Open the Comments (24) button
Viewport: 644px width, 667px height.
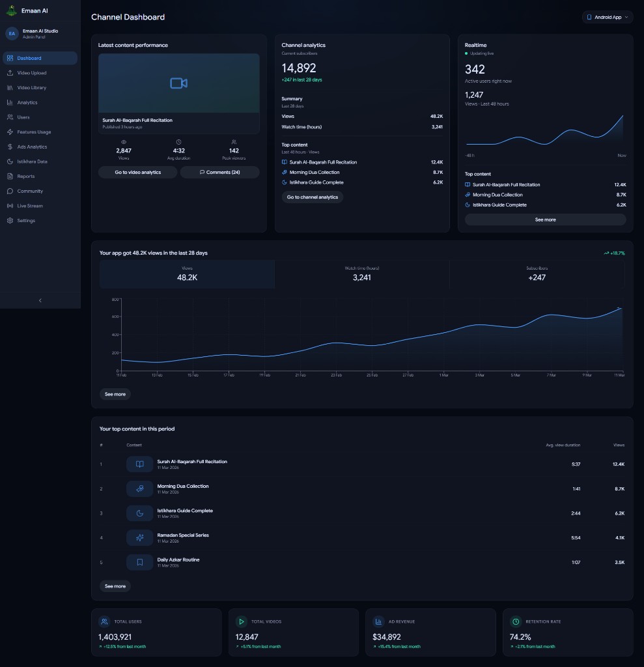(x=220, y=172)
